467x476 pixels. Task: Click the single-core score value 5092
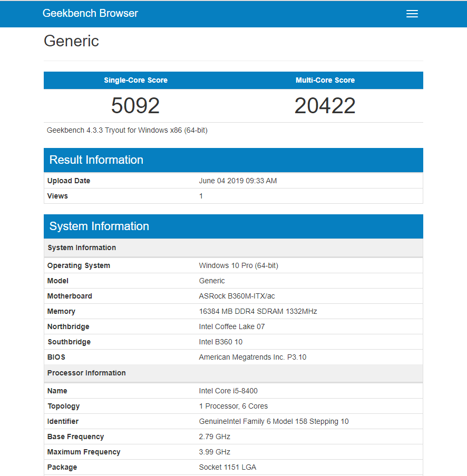click(x=135, y=106)
